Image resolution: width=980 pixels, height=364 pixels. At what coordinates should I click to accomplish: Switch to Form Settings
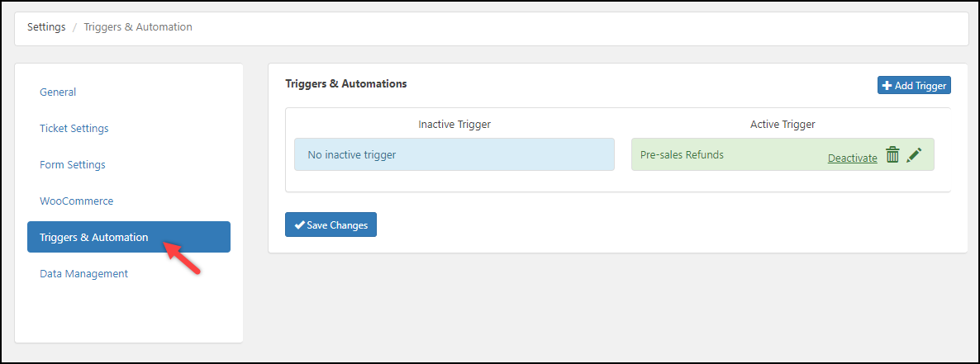pyautogui.click(x=73, y=165)
